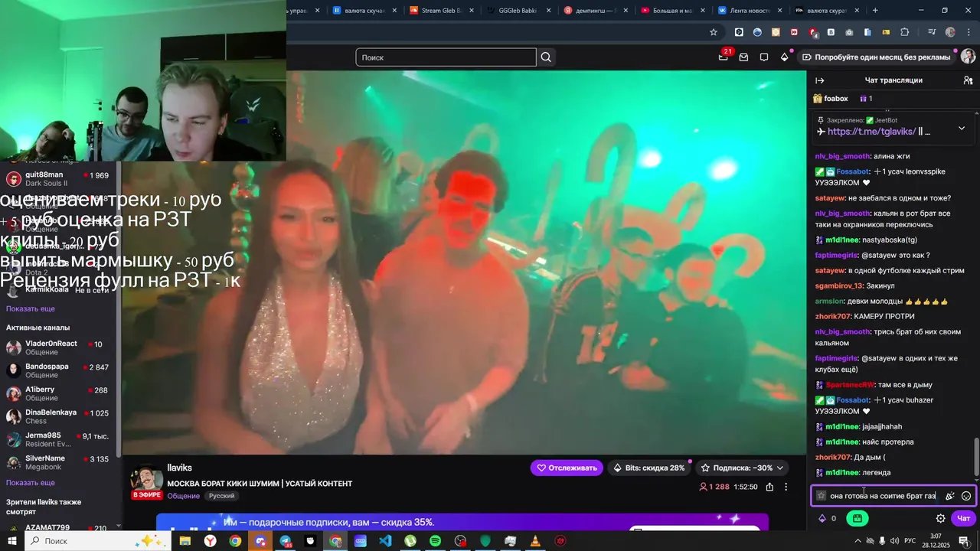980x551 pixels.
Task: Click the Twitch search magnifier button
Action: click(x=546, y=57)
